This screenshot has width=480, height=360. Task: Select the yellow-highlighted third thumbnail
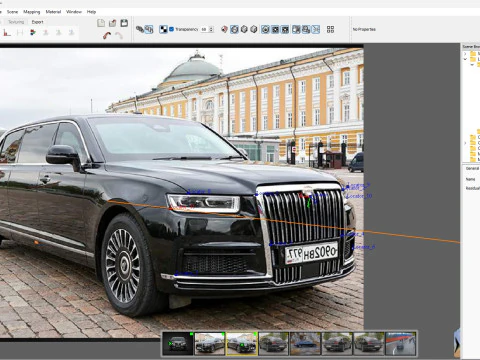point(242,343)
